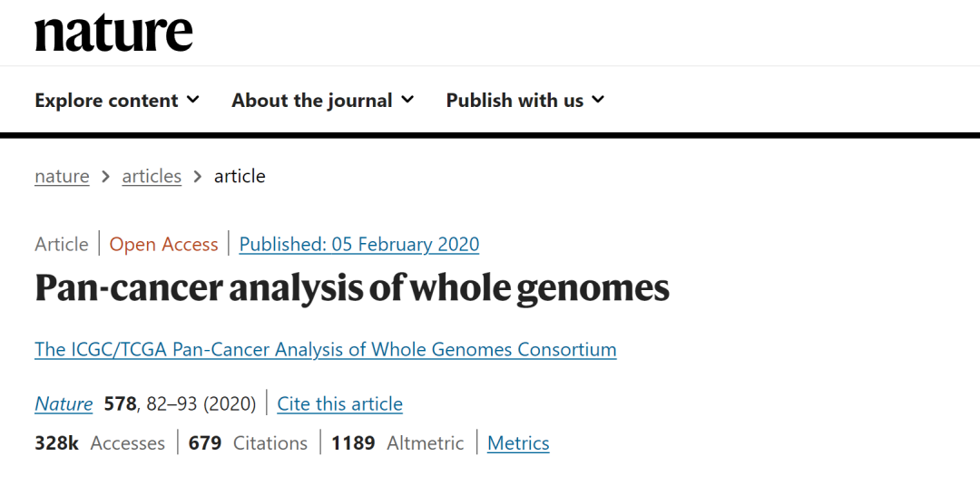Image resolution: width=980 pixels, height=495 pixels.
Task: Click the italic Nature journal link
Action: [x=64, y=403]
